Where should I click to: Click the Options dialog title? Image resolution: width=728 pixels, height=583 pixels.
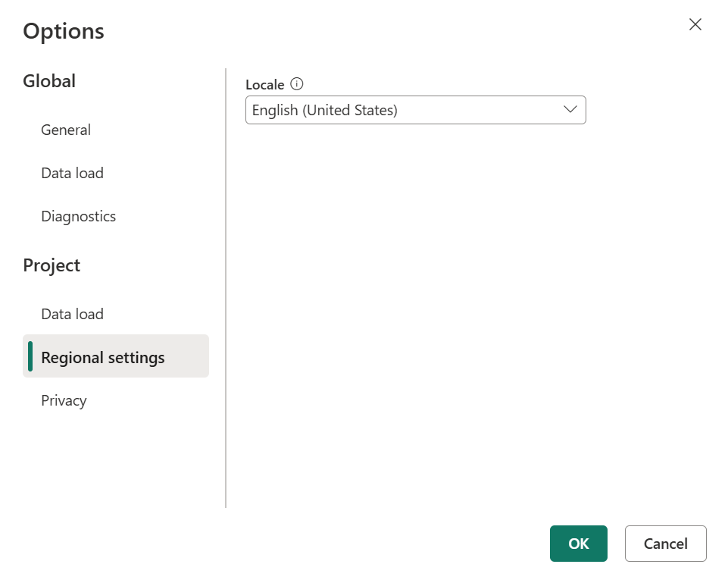[x=64, y=31]
